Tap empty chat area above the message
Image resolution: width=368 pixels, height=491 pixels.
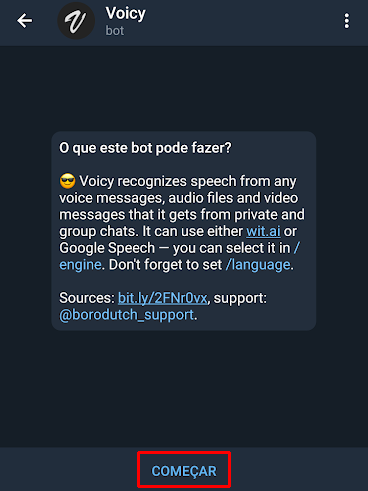coord(184,88)
